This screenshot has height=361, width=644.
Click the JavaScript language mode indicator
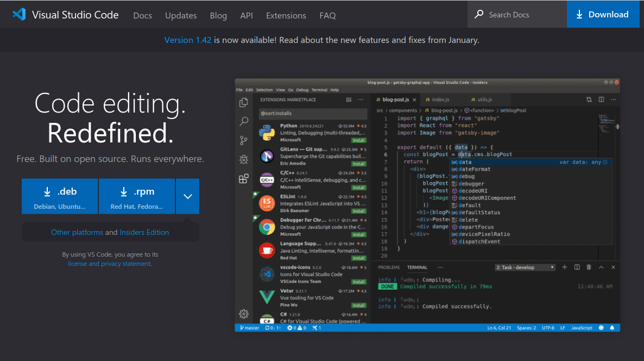pyautogui.click(x=582, y=328)
